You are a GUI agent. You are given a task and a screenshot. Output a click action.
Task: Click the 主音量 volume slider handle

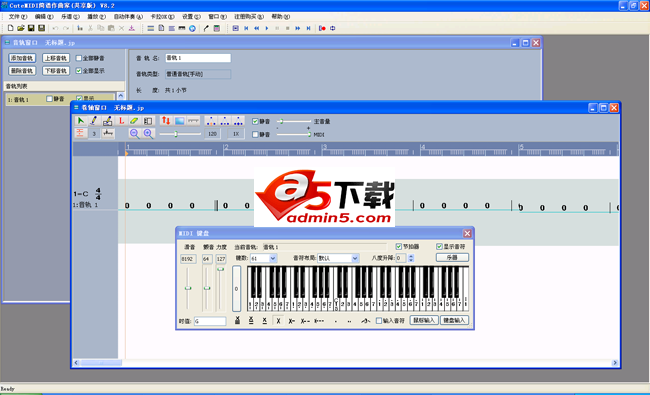pos(281,121)
